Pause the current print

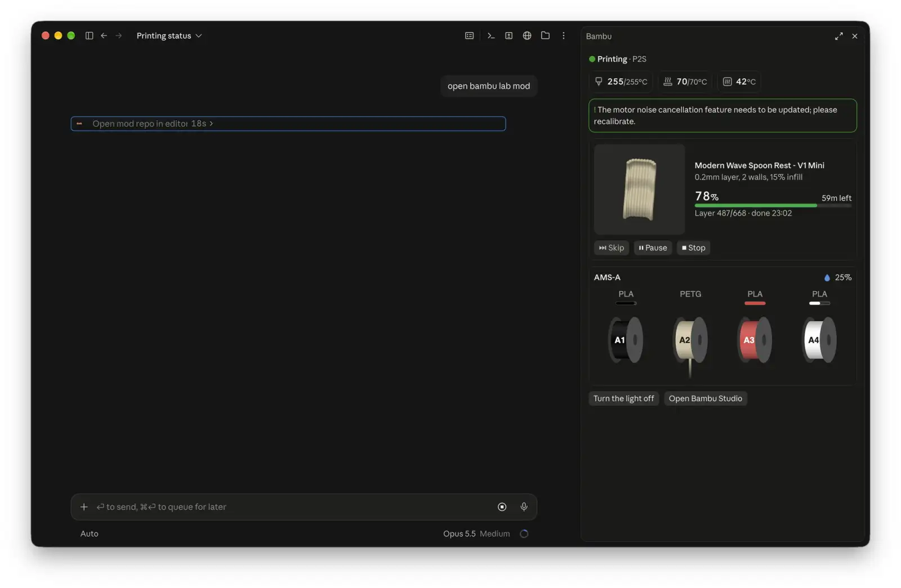[x=653, y=248]
